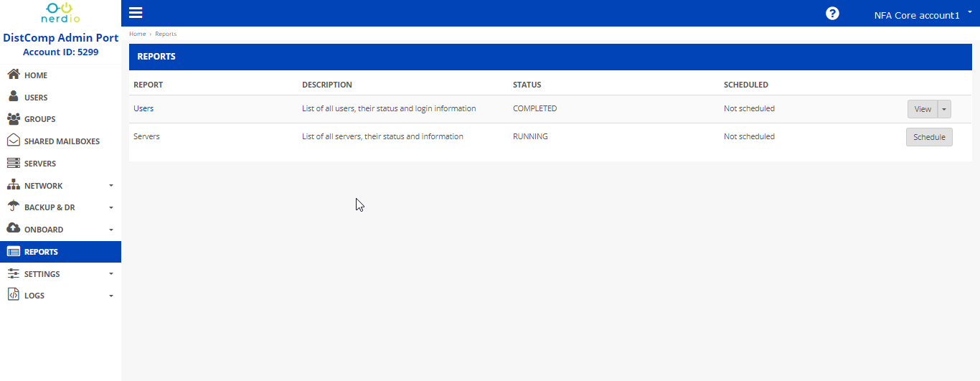Click the Groups people icon
Image resolution: width=980 pixels, height=381 pixels.
point(13,119)
